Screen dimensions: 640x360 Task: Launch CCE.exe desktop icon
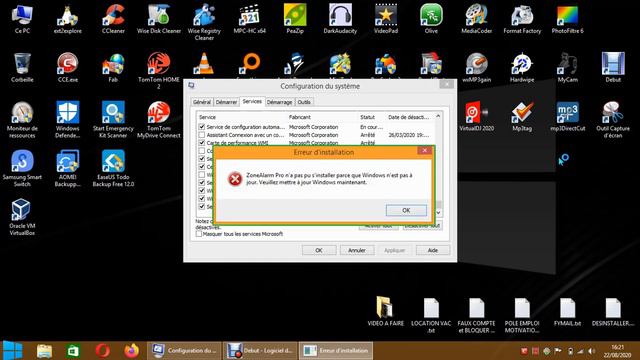68,67
